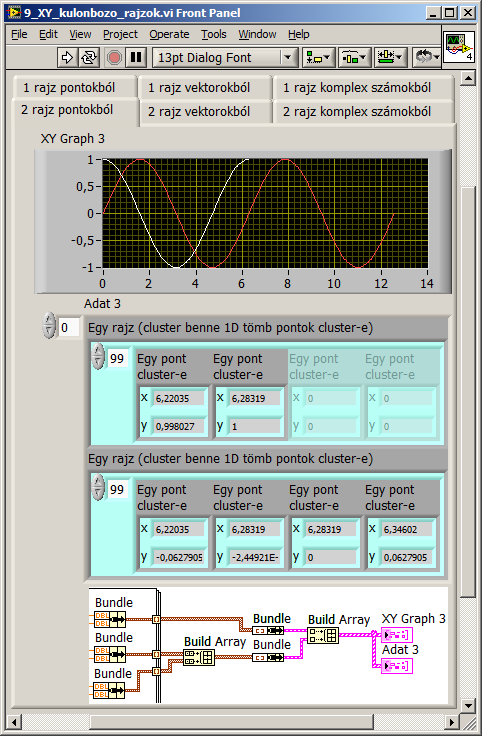
Task: Open the Reorder dropdown button
Action: point(427,58)
